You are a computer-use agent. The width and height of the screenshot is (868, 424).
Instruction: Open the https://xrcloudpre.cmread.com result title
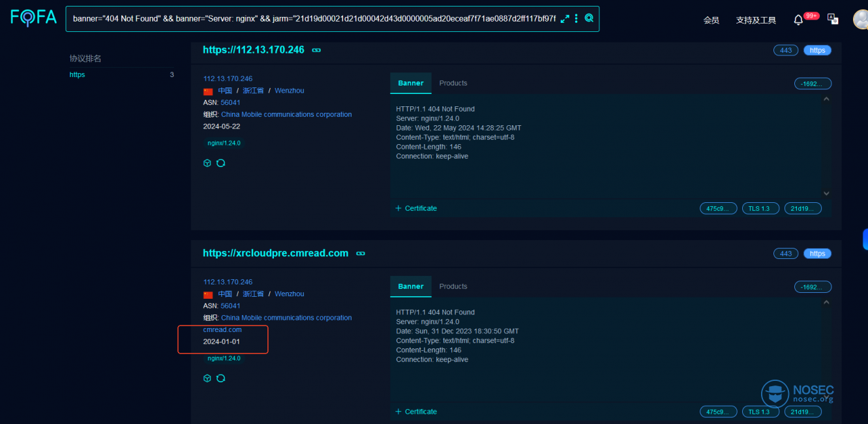pos(275,253)
